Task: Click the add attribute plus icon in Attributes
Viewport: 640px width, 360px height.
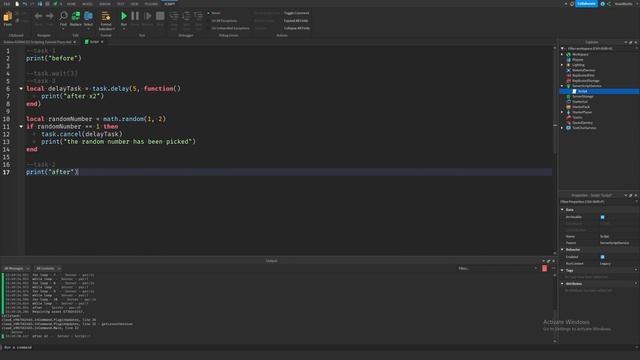Action: (x=636, y=283)
